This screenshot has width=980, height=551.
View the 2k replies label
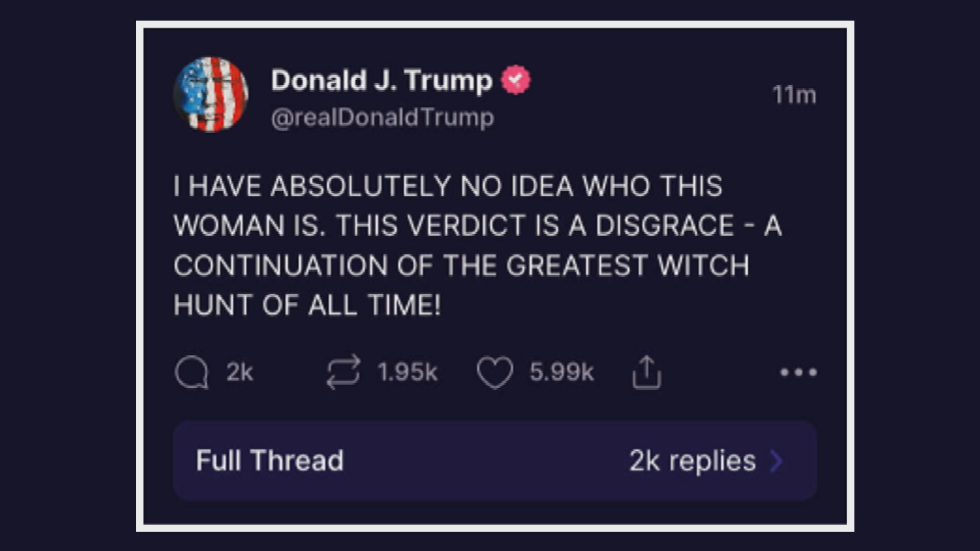point(692,461)
